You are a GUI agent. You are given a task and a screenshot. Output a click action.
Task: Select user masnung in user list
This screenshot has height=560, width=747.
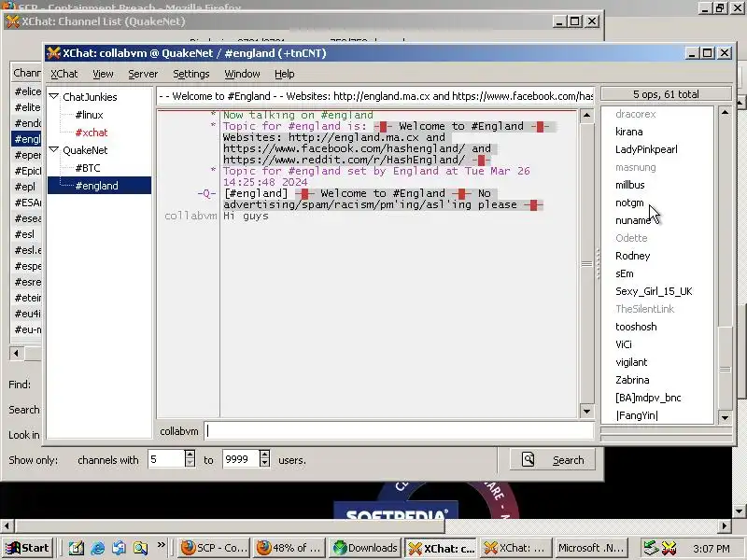point(636,167)
